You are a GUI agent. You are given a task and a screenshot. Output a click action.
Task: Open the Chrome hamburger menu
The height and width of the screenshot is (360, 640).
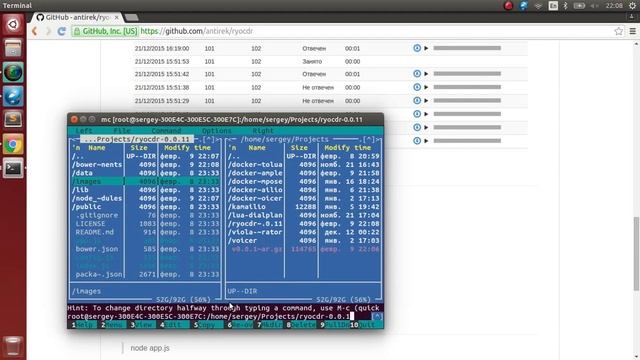tap(633, 31)
